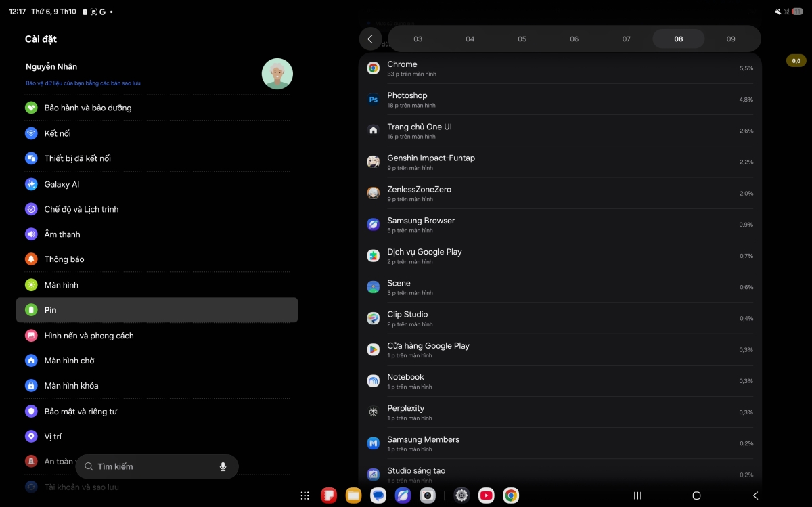This screenshot has height=507, width=812.
Task: Open Chế độ và Lịch trình settings
Action: (157, 209)
